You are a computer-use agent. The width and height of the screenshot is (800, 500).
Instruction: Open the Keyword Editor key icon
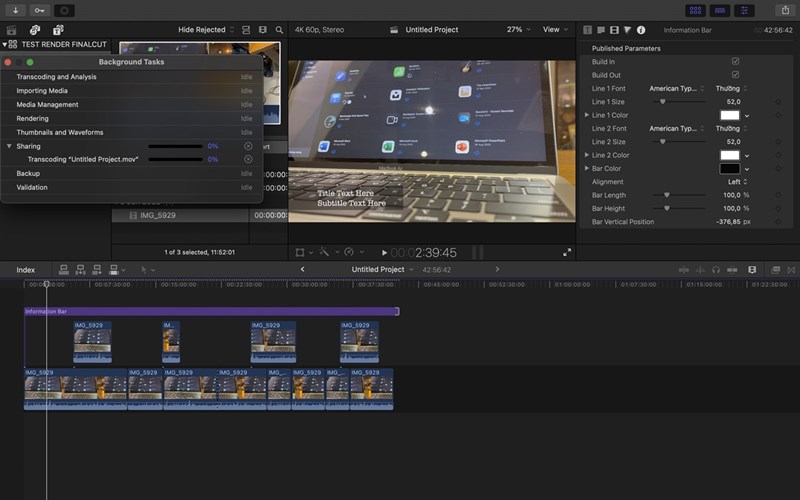coord(39,10)
